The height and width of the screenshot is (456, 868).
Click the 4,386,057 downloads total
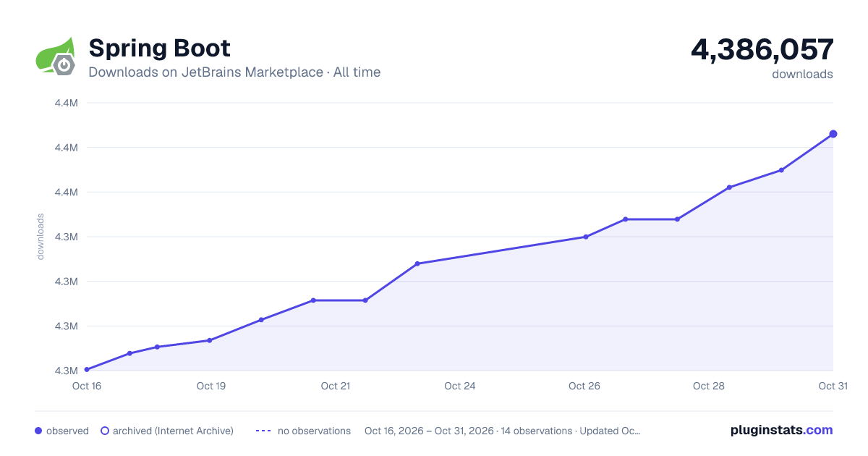(x=762, y=50)
